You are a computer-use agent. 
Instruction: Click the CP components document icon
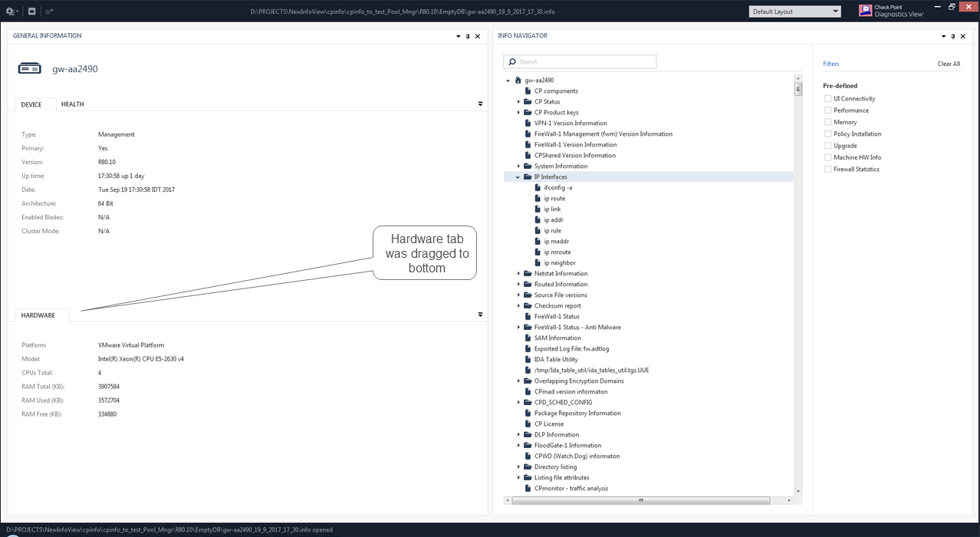[528, 91]
